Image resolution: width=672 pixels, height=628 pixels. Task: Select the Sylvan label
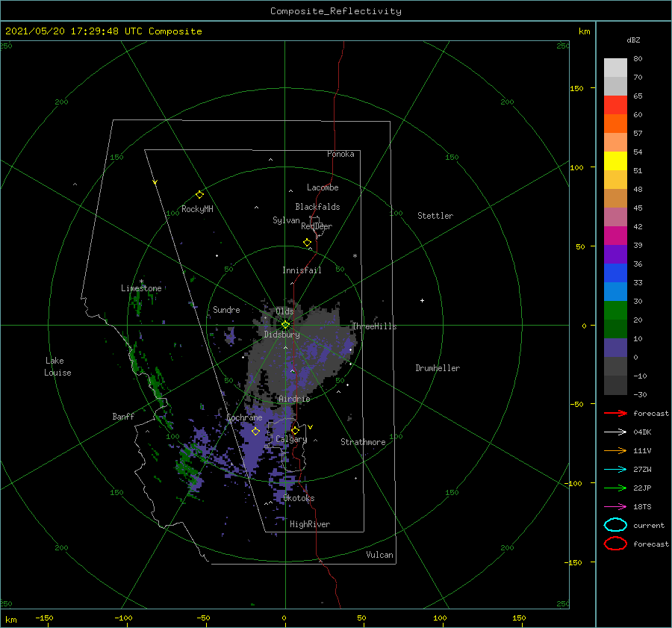(x=286, y=220)
